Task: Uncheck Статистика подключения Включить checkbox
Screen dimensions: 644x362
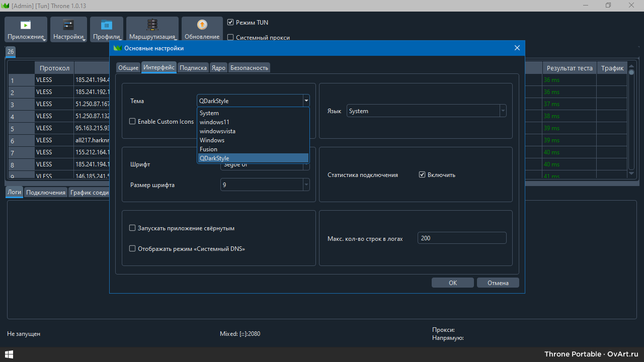Action: [x=422, y=175]
